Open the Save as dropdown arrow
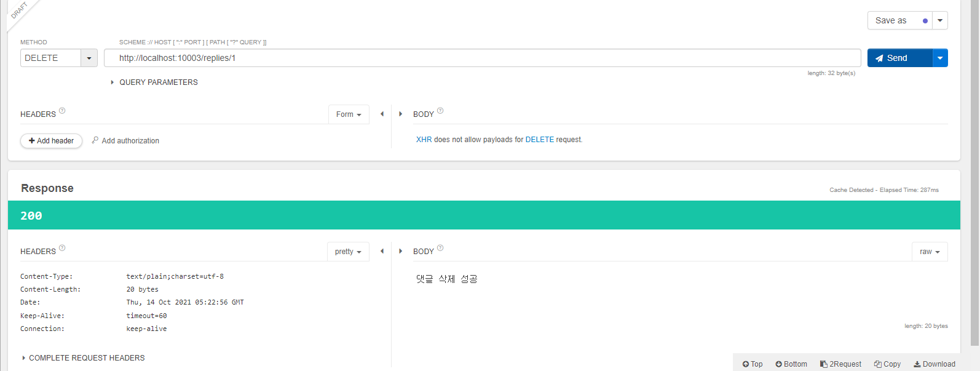Screen dimensions: 980x371 (940, 20)
